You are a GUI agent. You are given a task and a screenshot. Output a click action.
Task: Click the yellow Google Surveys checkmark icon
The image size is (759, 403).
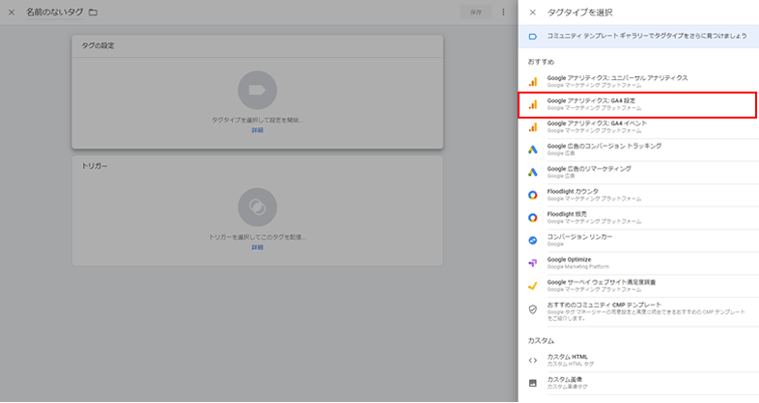532,286
